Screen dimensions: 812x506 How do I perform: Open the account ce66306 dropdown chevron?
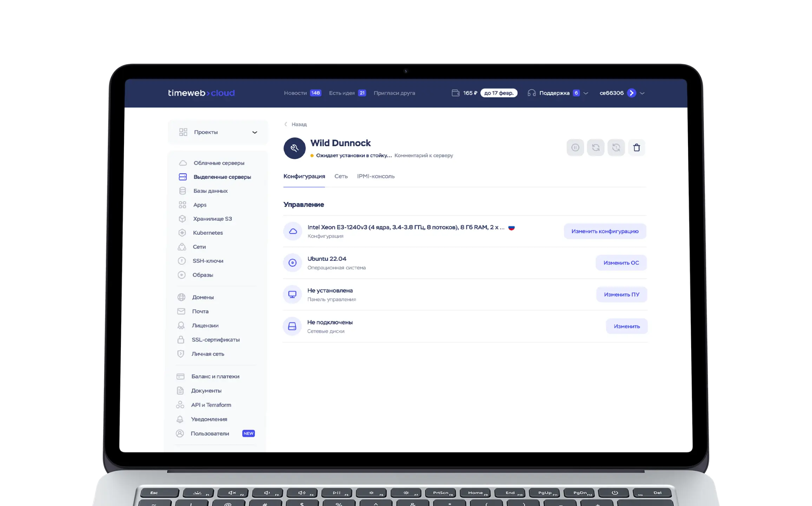click(642, 93)
